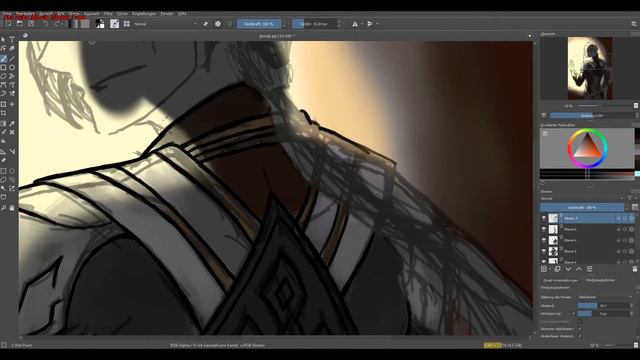Select the Fill bucket tool
640x360 pixels.
[3, 141]
